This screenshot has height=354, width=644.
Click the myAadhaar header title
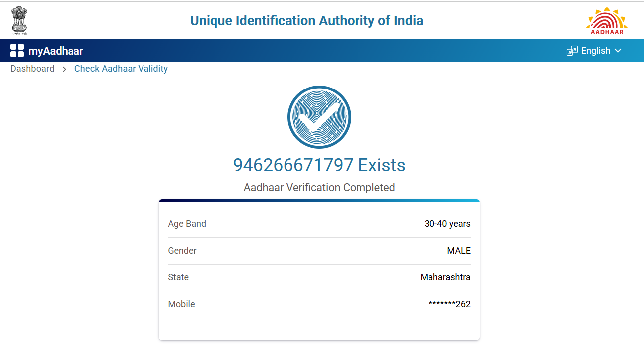(x=56, y=51)
